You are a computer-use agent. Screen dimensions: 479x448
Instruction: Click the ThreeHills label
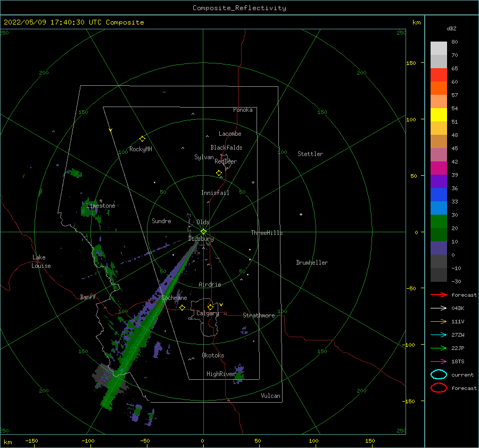267,233
